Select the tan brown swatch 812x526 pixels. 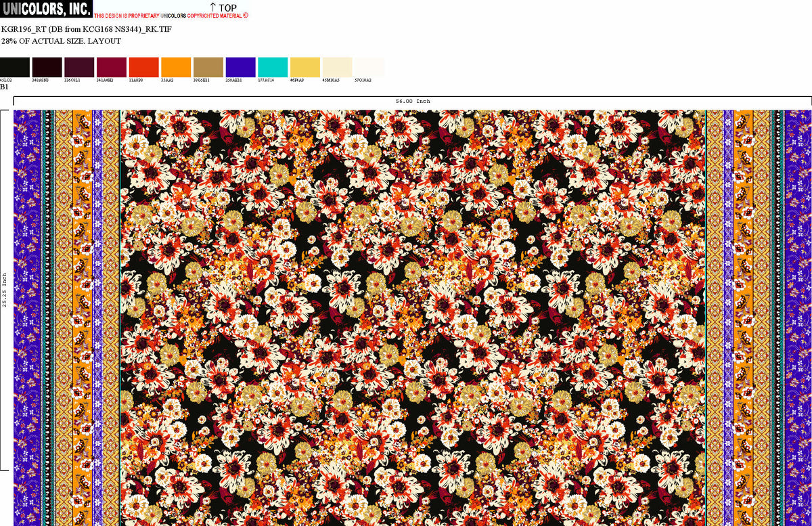coord(208,67)
